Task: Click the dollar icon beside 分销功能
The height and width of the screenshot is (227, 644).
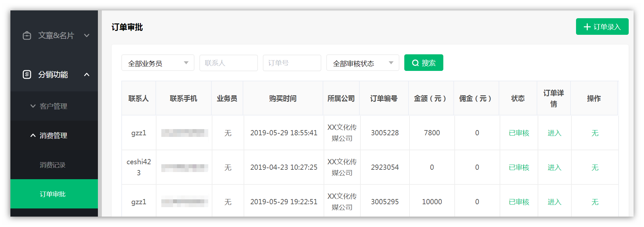Action: (27, 74)
